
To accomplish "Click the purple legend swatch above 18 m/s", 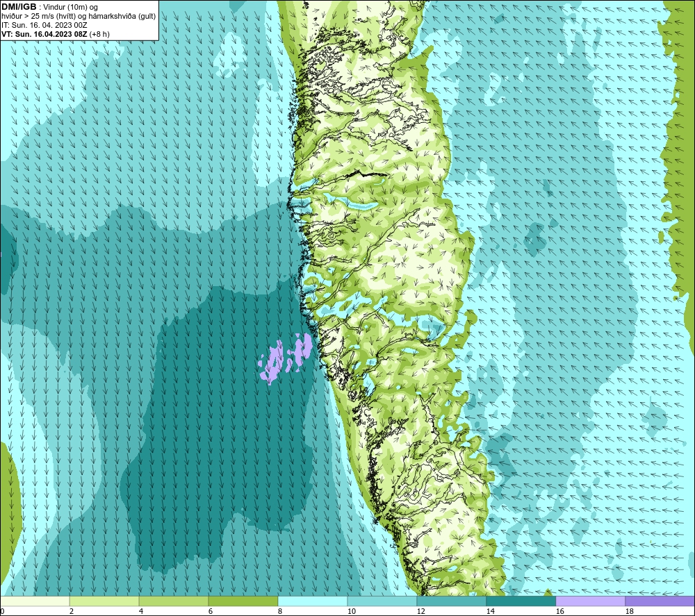I will pos(660,601).
